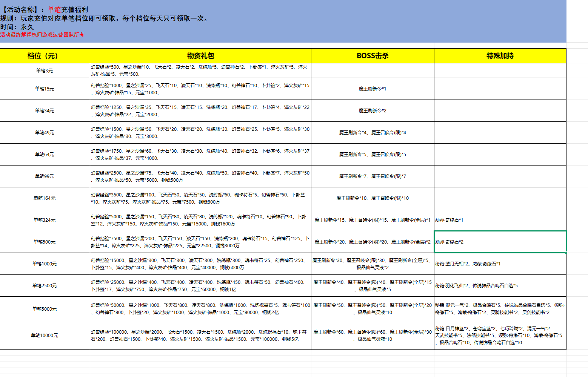
Task: Click the 单笔15元 tier cell
Action: [45, 89]
